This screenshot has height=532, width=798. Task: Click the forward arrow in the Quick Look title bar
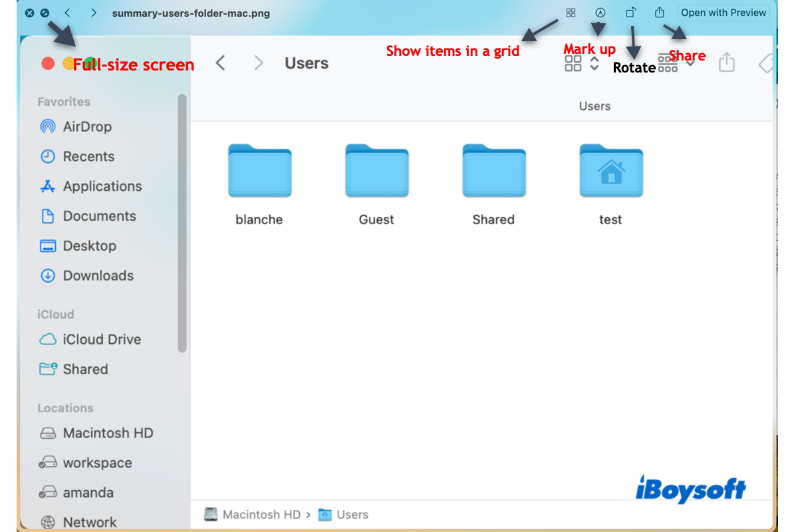pos(93,12)
